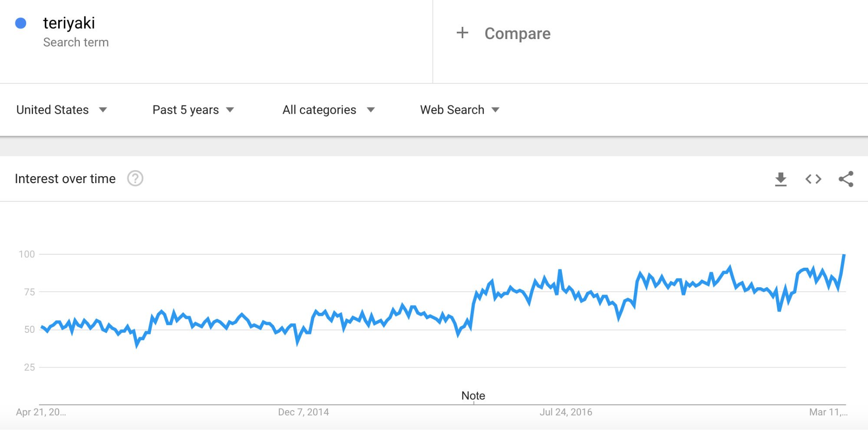Screen dimensions: 868x430
Task: Change the Web Search type dropdown
Action: tap(459, 110)
